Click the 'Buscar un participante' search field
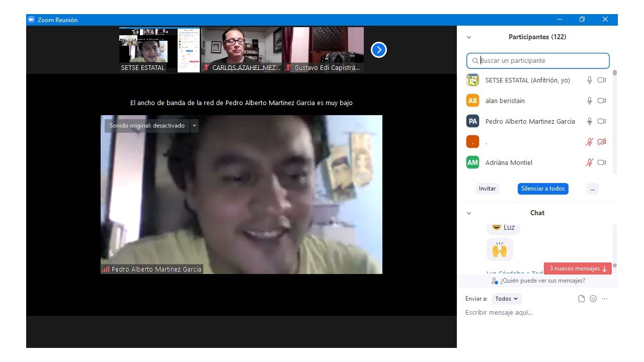Screen dimensions: 644x362 [538, 61]
